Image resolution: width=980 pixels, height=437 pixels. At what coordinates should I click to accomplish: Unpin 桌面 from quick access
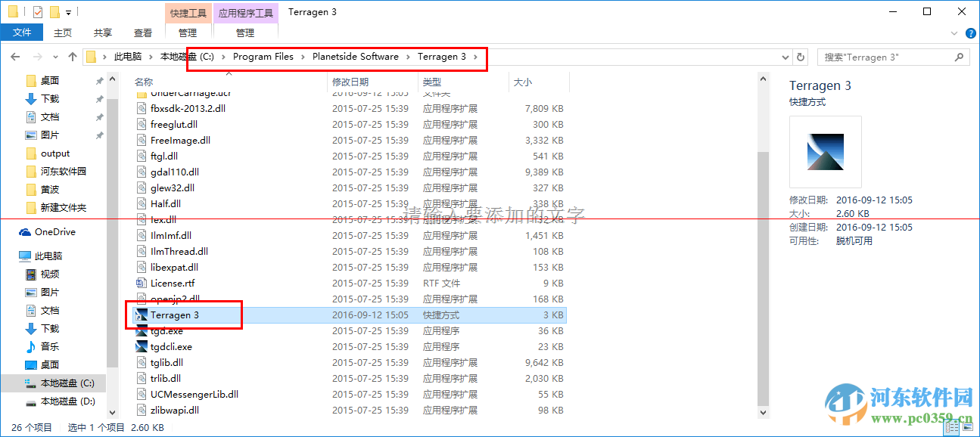coord(98,80)
